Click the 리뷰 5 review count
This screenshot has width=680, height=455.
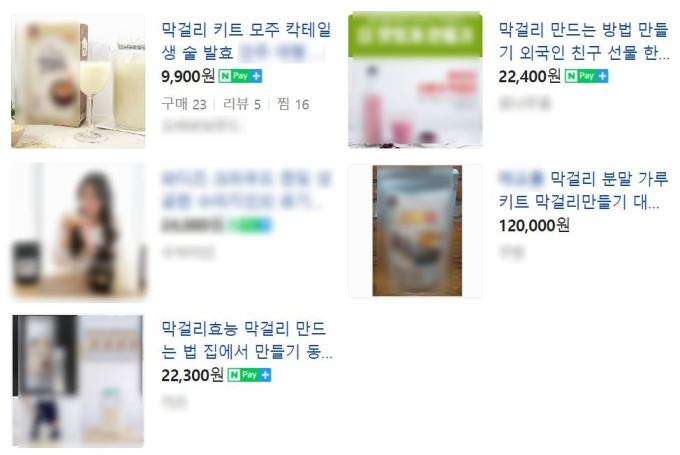tap(242, 104)
